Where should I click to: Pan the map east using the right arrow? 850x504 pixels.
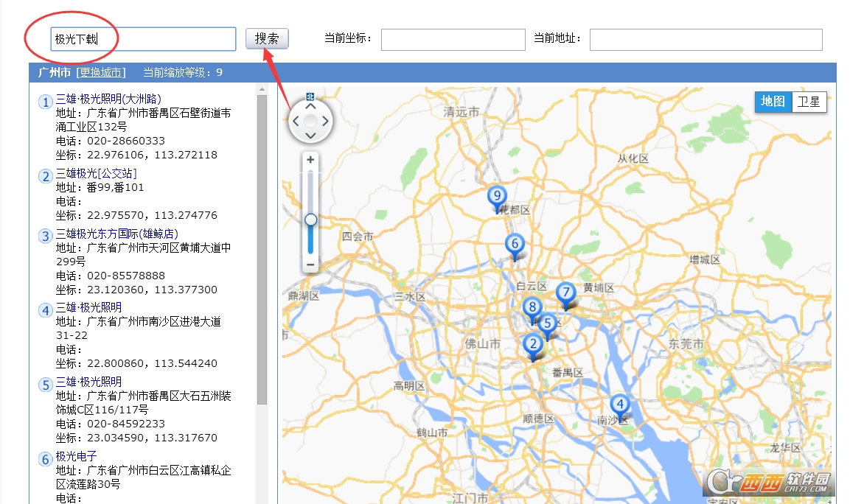click(x=324, y=120)
